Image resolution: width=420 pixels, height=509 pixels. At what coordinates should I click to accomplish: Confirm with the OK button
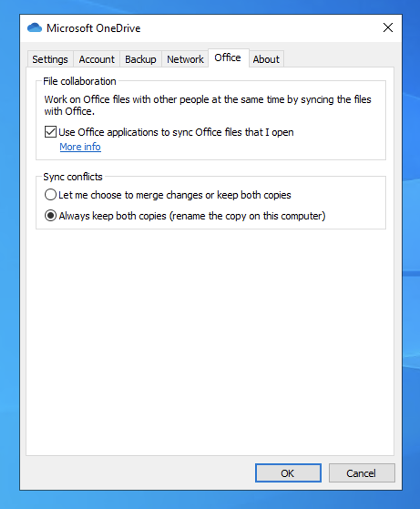(x=288, y=473)
